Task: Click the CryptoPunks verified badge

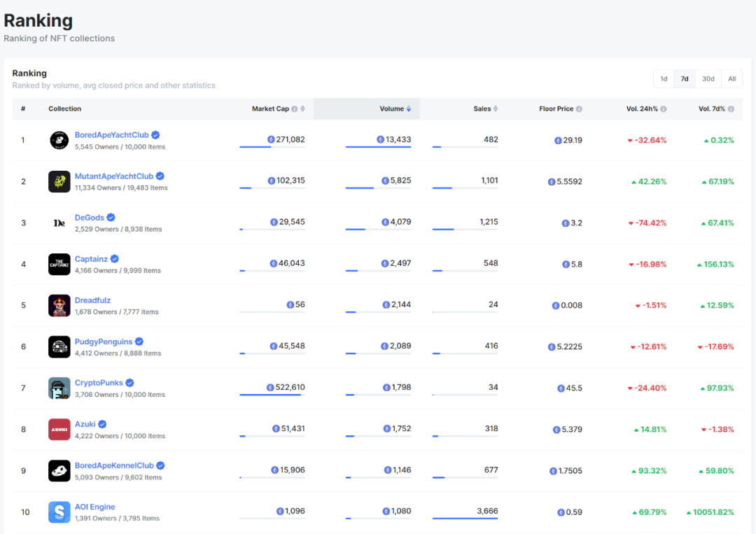Action: (129, 383)
